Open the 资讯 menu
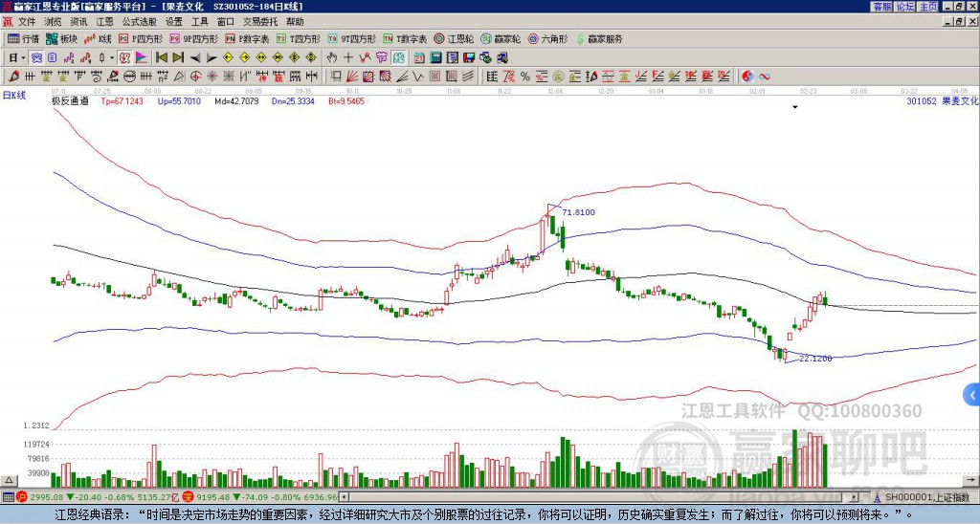This screenshot has height=524, width=980. pyautogui.click(x=78, y=22)
